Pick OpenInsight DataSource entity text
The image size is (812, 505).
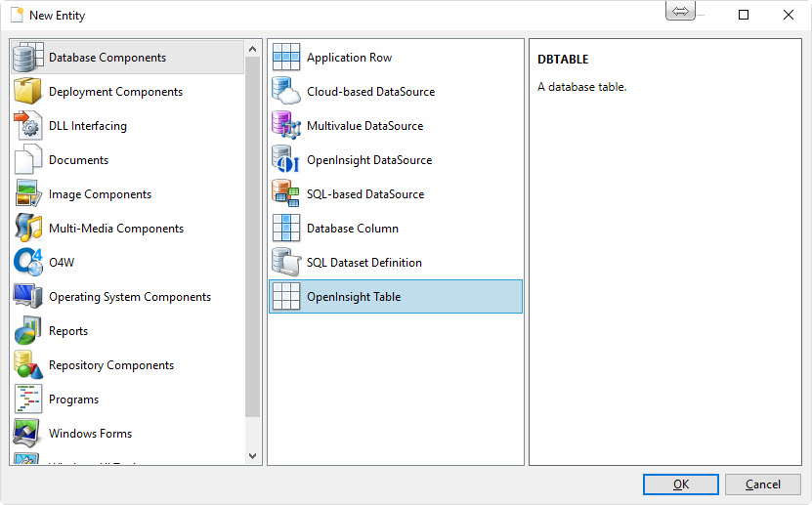369,160
